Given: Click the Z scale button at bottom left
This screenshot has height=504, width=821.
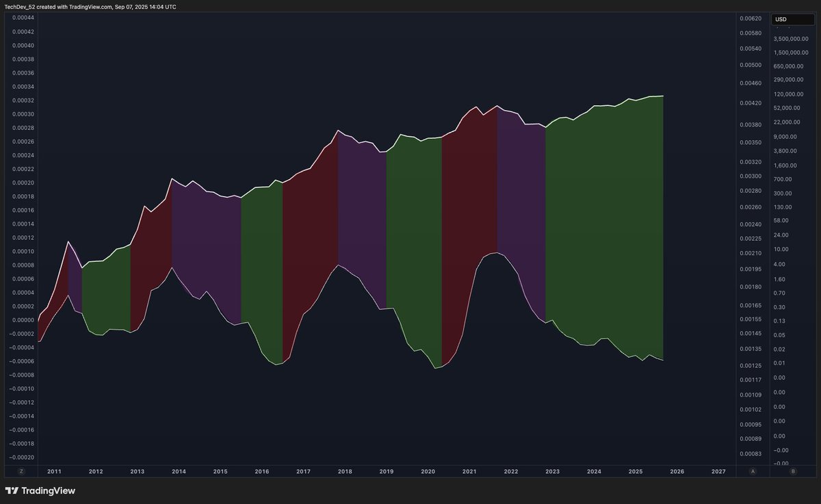Looking at the screenshot, I should 22,471.
